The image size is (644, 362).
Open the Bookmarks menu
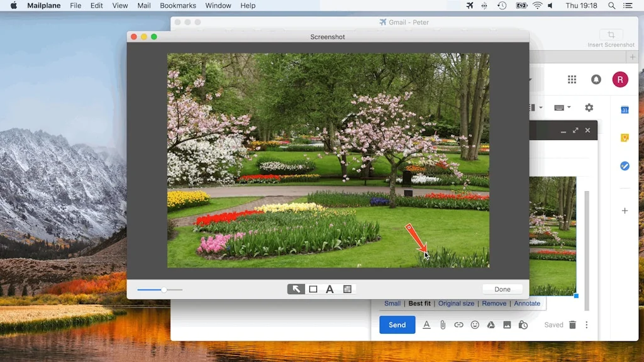click(178, 6)
